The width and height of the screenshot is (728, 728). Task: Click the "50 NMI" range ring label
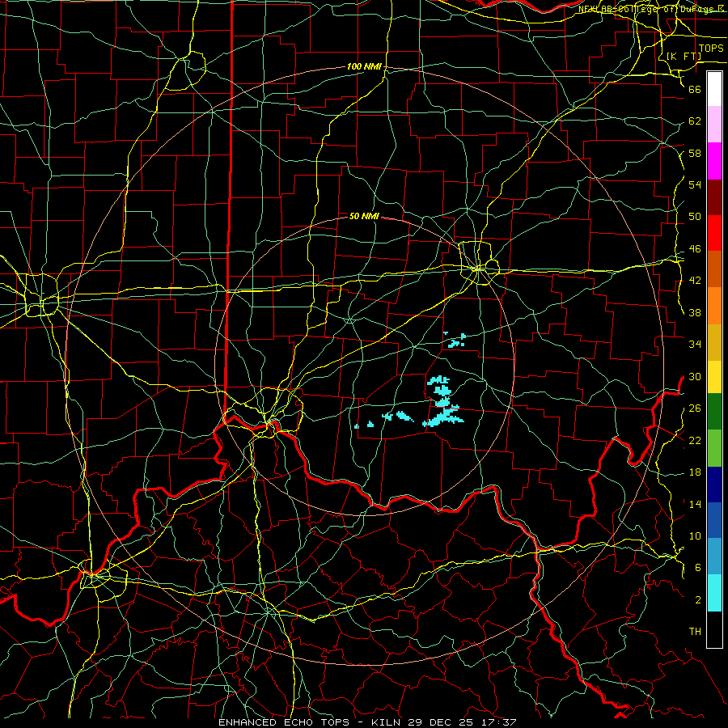coord(364,216)
